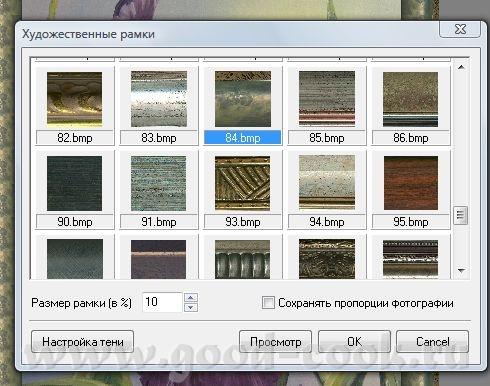Viewport: 490px width, 386px height.
Task: Select the ribbed frame below 93.bmp
Action: (243, 259)
